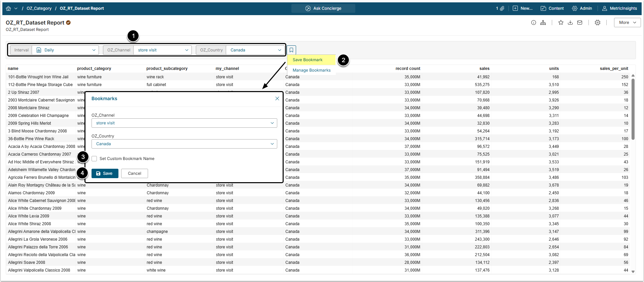Click the bookmark icon next to filters
Screen dimensions: 644x282
291,50
